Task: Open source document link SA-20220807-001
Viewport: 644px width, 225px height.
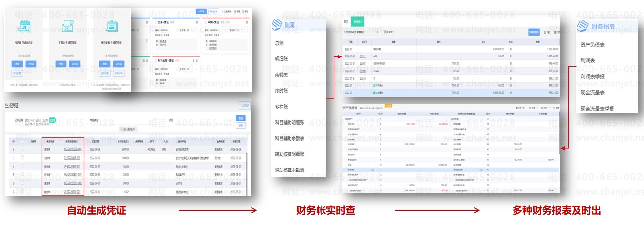Action: pyautogui.click(x=72, y=166)
